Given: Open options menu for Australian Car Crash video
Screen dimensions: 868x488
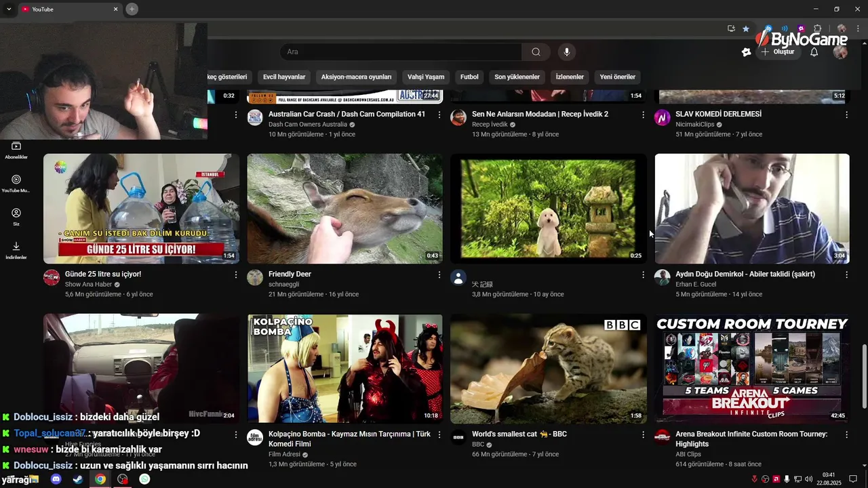Looking at the screenshot, I should coord(439,115).
